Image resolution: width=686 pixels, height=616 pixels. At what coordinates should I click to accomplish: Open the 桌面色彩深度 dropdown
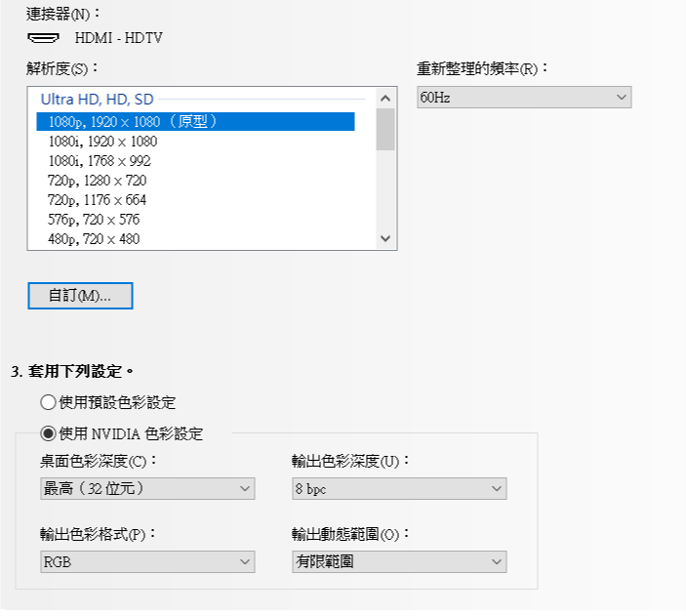coord(147,488)
